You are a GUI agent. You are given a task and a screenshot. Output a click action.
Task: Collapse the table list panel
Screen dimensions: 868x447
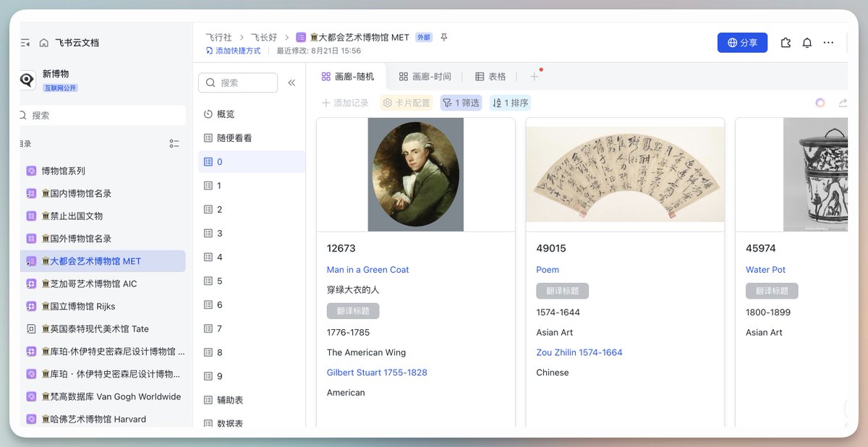292,82
